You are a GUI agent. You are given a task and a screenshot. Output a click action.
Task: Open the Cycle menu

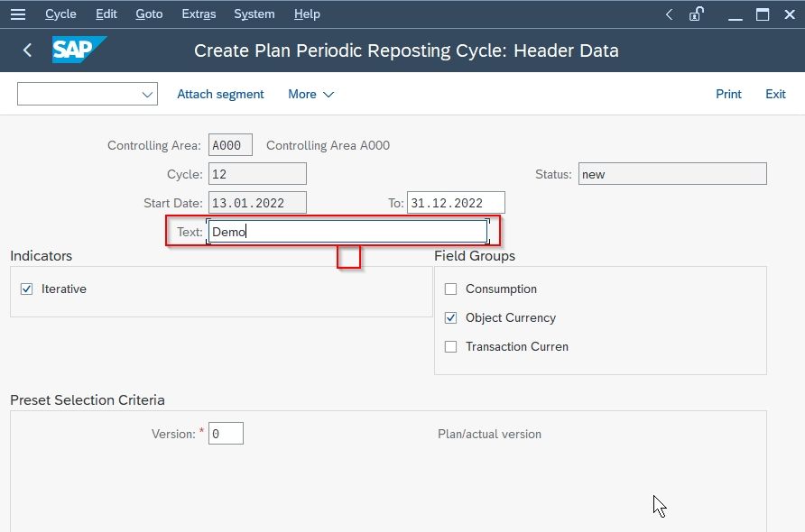[60, 14]
